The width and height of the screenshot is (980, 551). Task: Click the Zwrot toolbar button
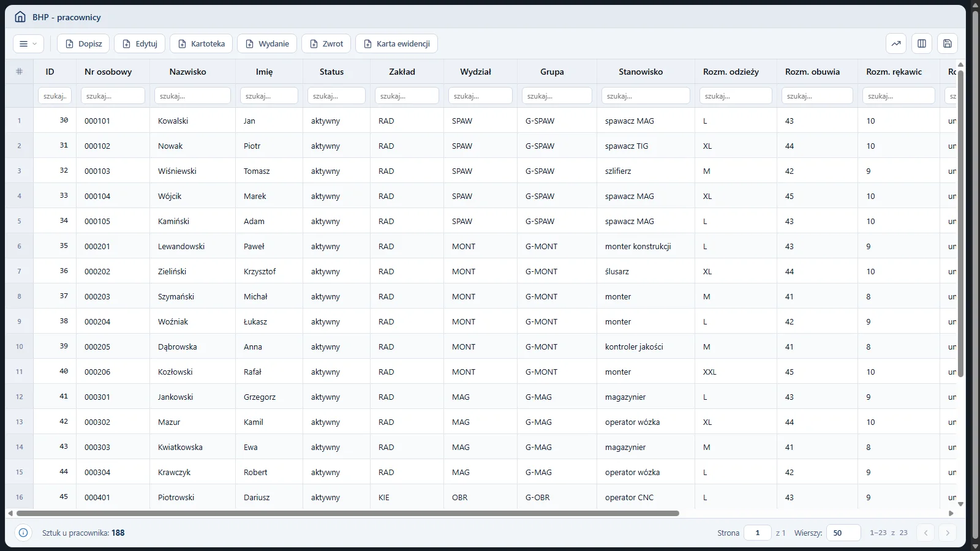[x=326, y=43]
